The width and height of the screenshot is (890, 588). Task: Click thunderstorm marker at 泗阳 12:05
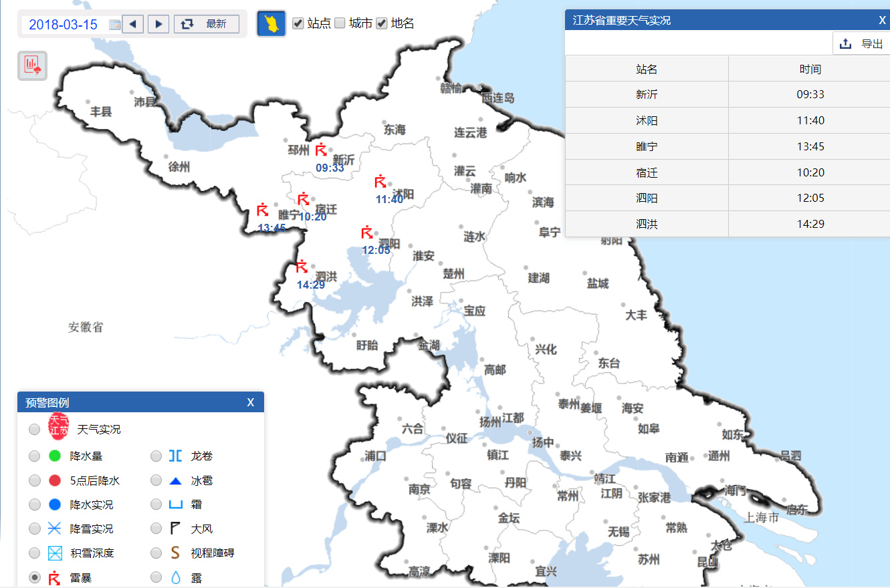click(x=366, y=232)
